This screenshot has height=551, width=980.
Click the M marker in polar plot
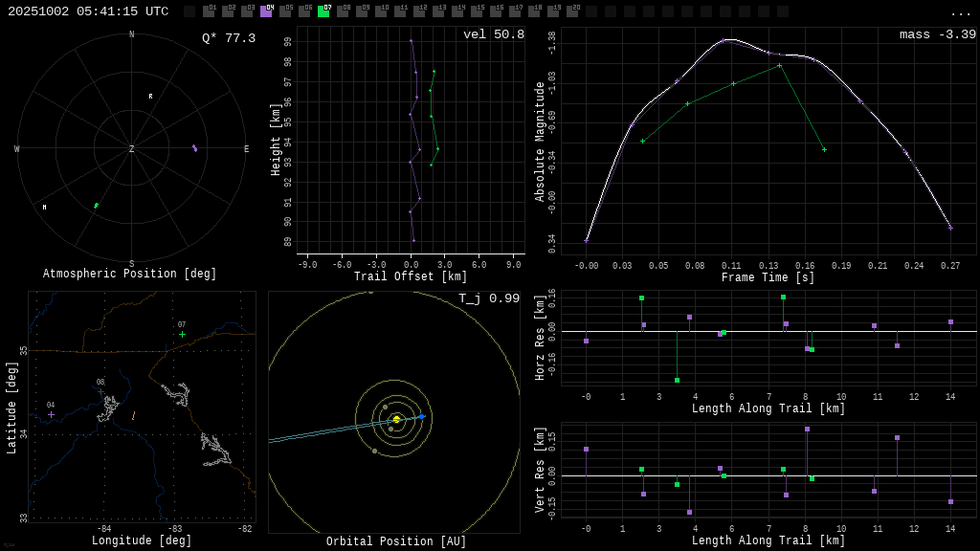tap(44, 207)
